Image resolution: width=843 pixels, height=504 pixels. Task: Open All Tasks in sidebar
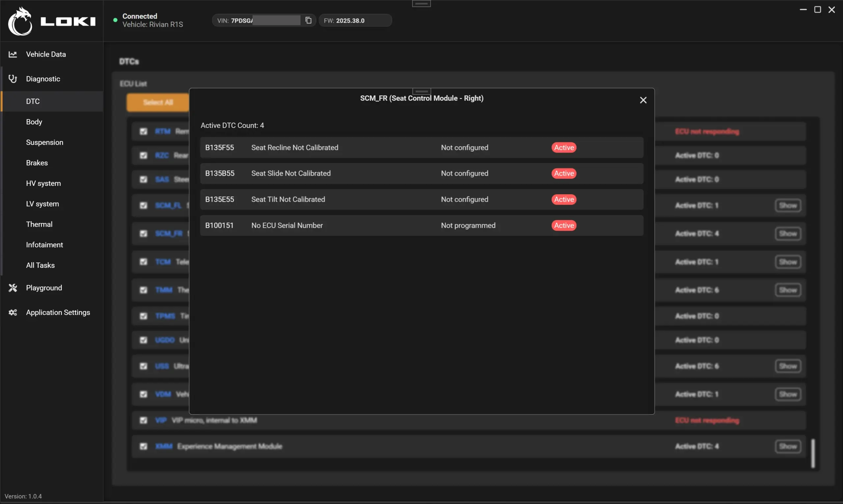coord(52,265)
